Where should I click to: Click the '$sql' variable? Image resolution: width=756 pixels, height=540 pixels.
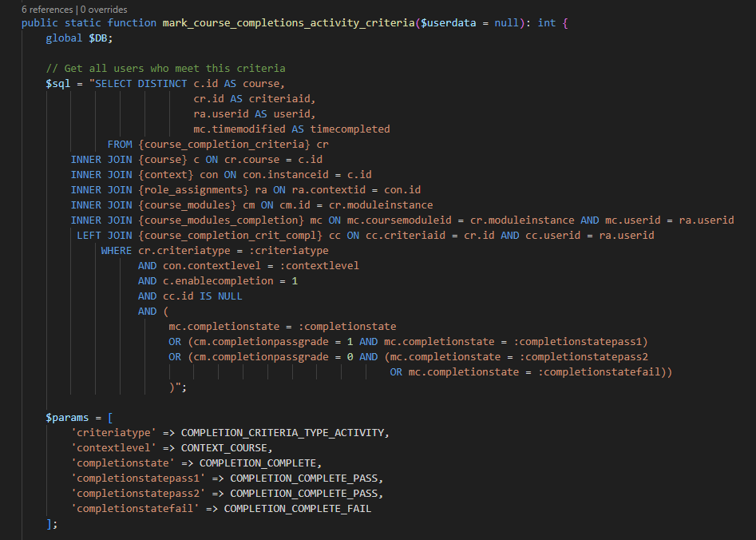coord(57,84)
